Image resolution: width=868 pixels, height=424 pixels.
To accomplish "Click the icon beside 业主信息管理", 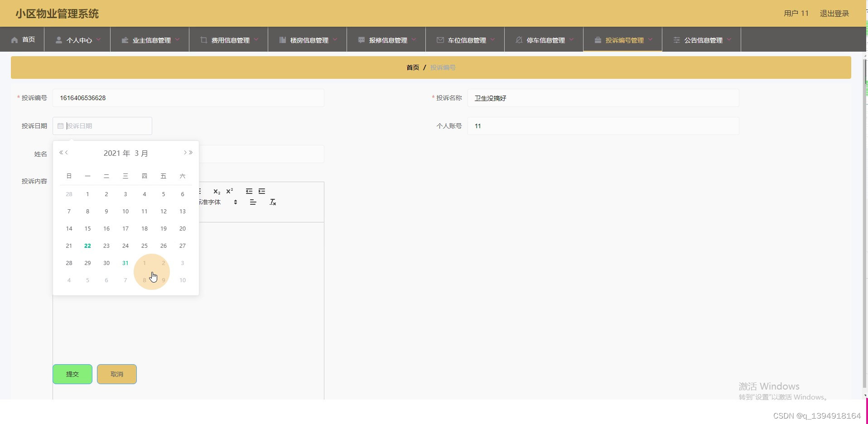I will (125, 40).
